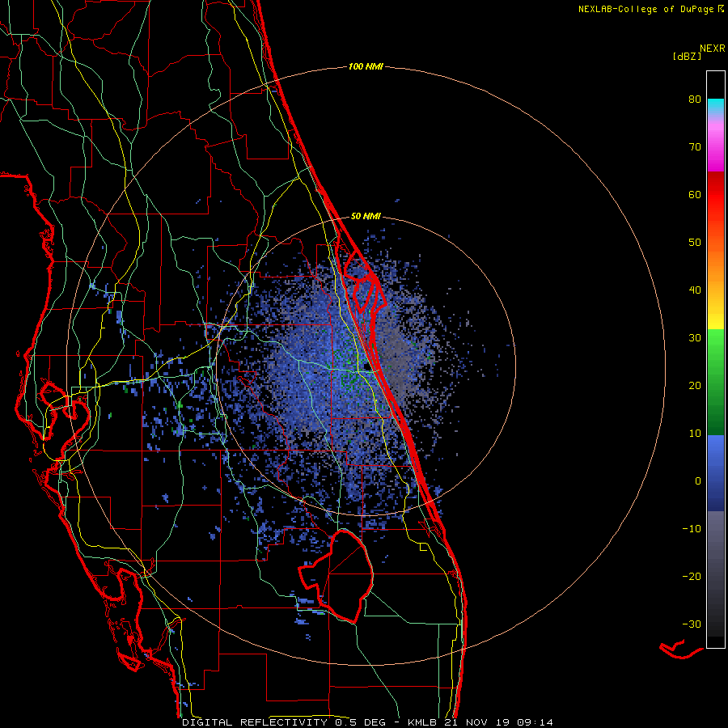Image resolution: width=728 pixels, height=728 pixels.
Task: Click the NEXR label above the color scale
Action: [713, 49]
